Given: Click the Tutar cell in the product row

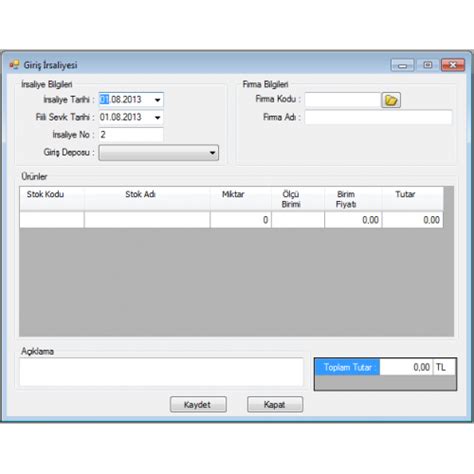Looking at the screenshot, I should coord(413,220).
